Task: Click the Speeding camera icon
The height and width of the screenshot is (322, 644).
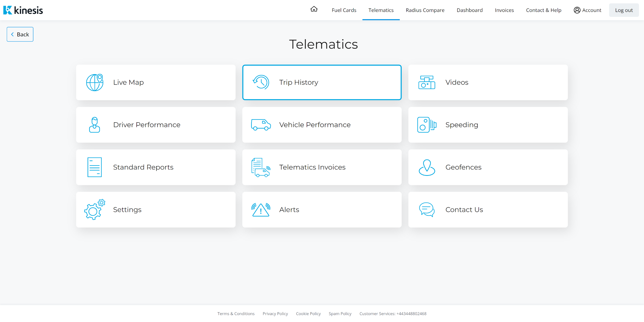Action: click(x=427, y=125)
